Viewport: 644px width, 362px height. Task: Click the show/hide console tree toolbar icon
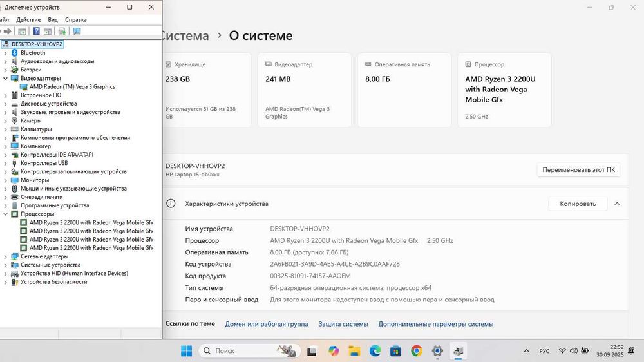pos(22,31)
